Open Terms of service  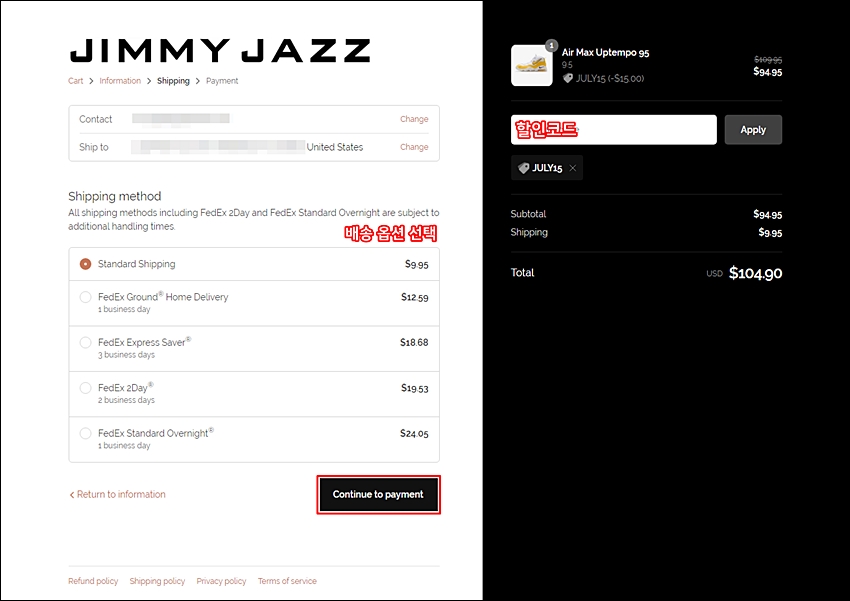[287, 581]
